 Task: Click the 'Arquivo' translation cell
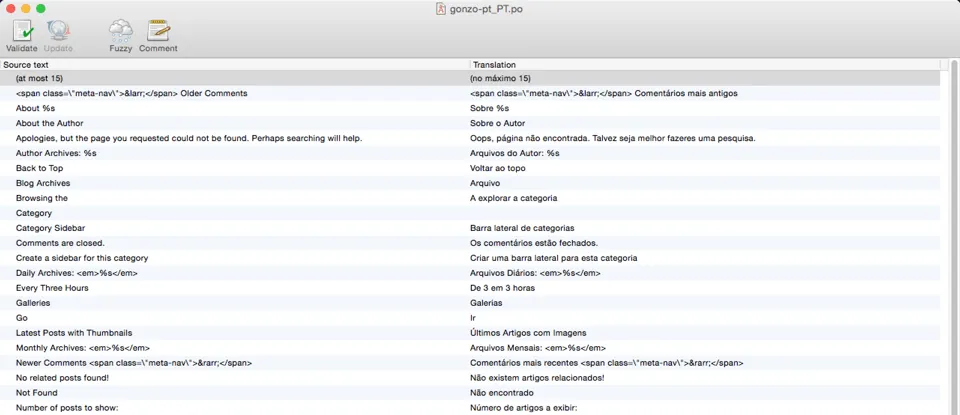coord(485,183)
